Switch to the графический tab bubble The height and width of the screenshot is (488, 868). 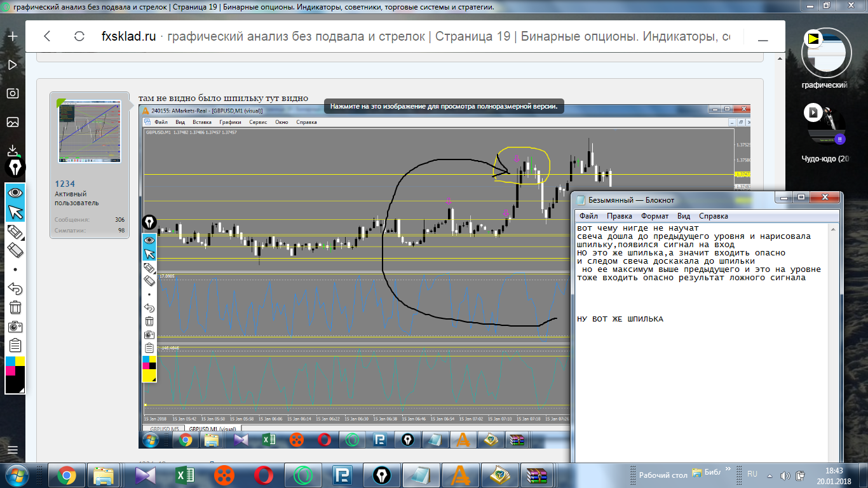(x=825, y=54)
